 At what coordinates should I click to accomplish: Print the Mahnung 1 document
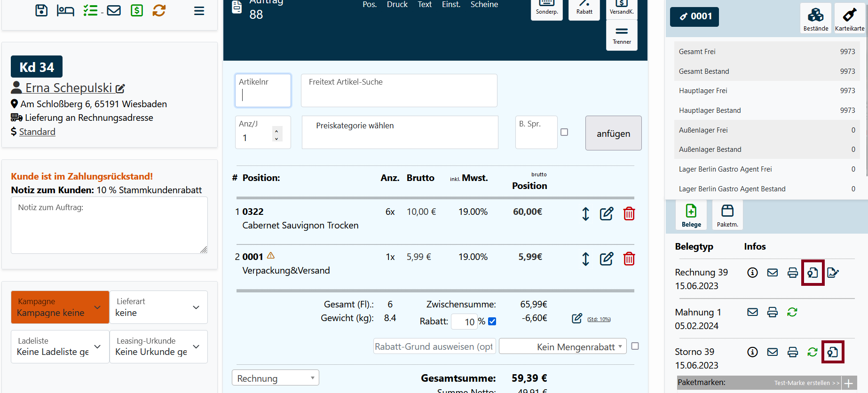pyautogui.click(x=772, y=312)
